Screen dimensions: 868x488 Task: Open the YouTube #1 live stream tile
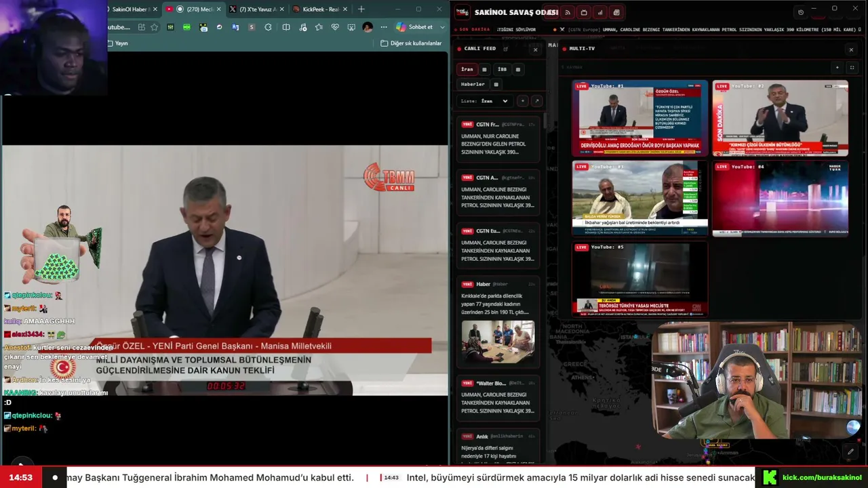639,118
